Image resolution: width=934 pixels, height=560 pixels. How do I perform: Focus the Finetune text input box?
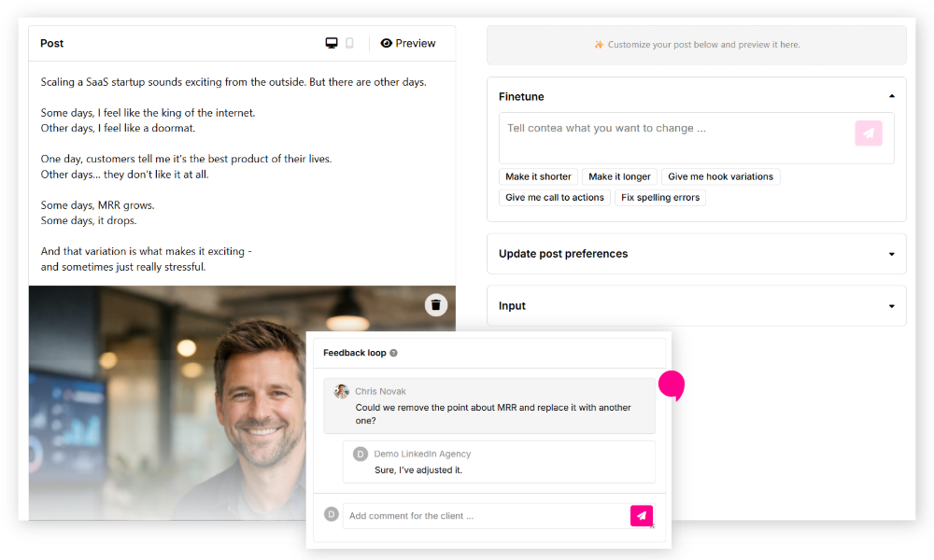point(672,137)
